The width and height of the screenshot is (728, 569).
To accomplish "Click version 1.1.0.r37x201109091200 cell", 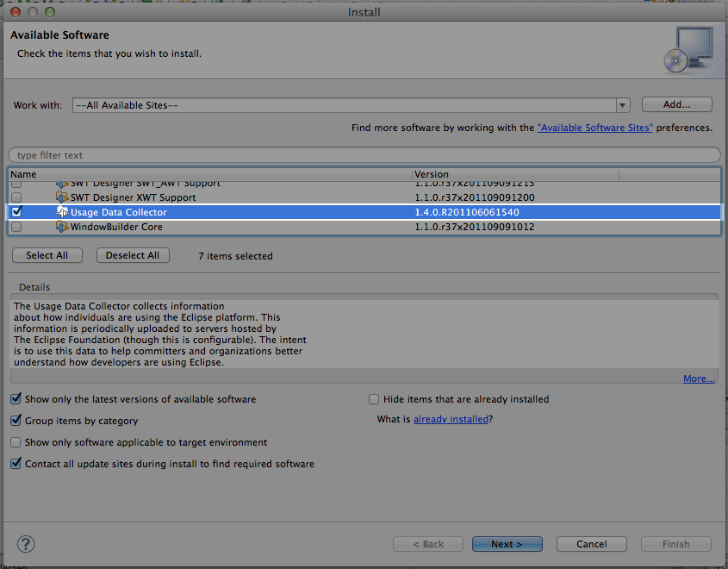I will pyautogui.click(x=475, y=197).
